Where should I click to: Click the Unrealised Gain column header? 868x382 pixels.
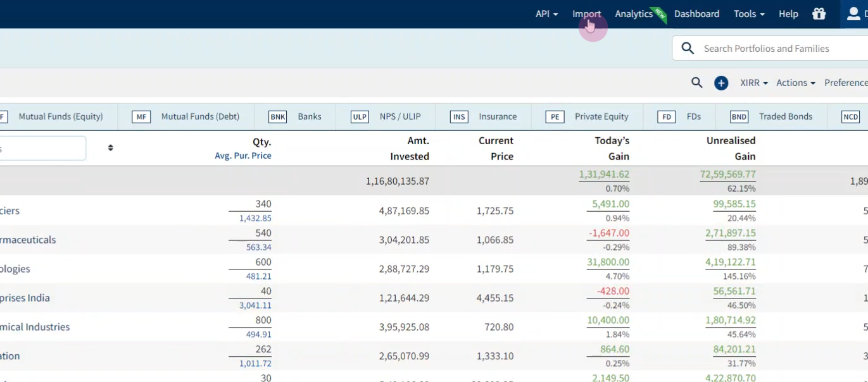click(x=731, y=149)
